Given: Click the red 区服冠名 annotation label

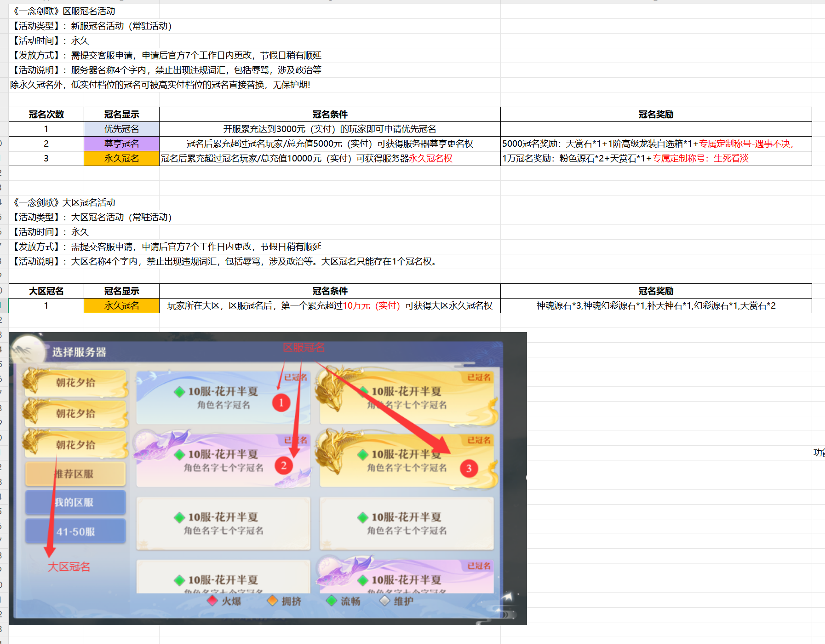Looking at the screenshot, I should coord(304,347).
